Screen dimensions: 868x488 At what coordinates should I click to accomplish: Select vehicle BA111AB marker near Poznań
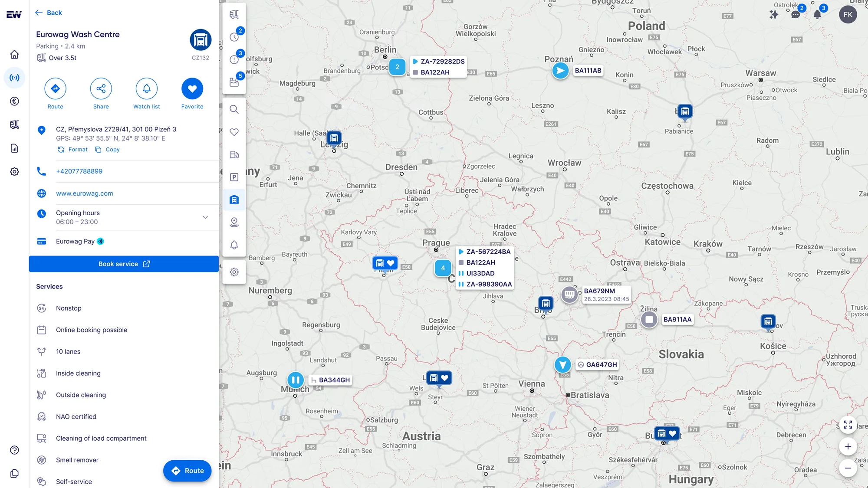click(x=560, y=70)
